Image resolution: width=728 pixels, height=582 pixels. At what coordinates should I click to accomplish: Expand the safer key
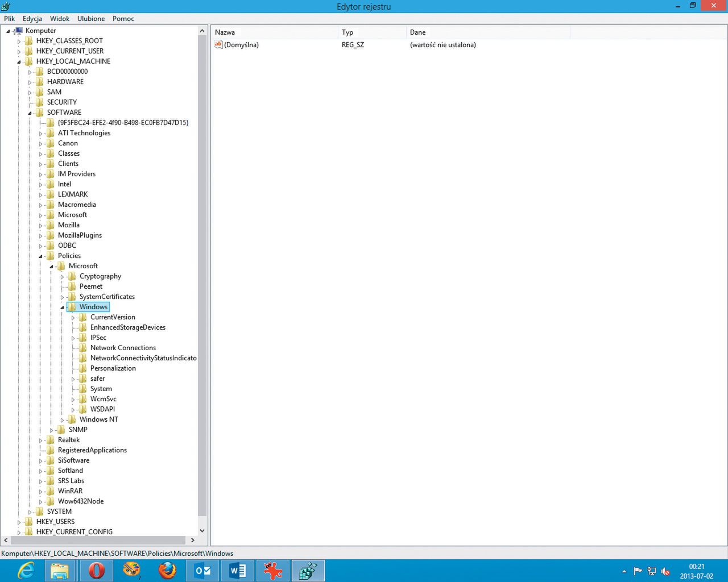click(x=73, y=379)
